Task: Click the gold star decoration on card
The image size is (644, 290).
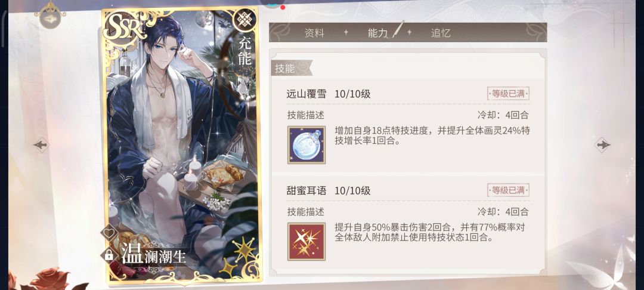Action: click(x=243, y=250)
